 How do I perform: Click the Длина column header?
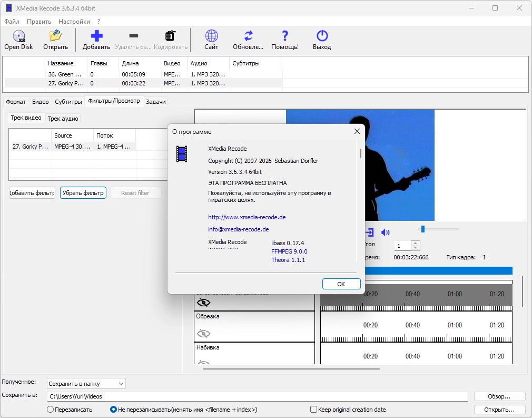(x=140, y=63)
